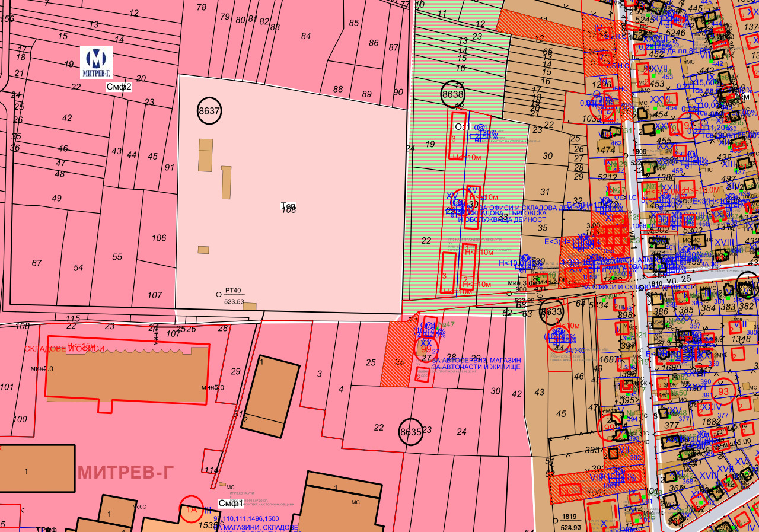
Task: Select the circled 8637 block marker
Action: (x=209, y=110)
